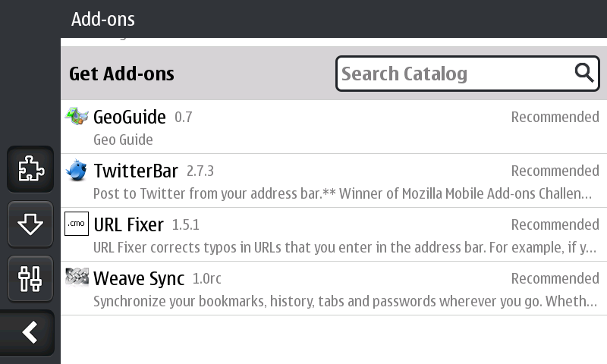Select the URL Fixer add-on name
607x364 pixels.
click(128, 224)
